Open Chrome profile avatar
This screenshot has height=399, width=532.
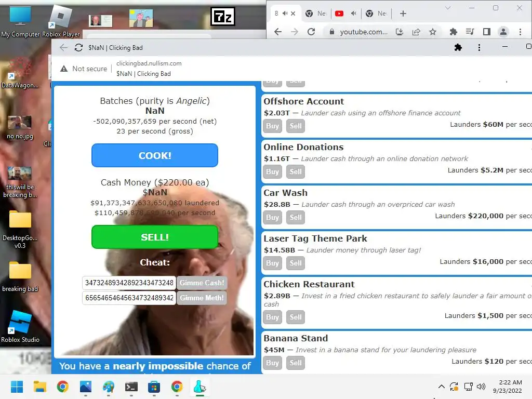click(503, 32)
